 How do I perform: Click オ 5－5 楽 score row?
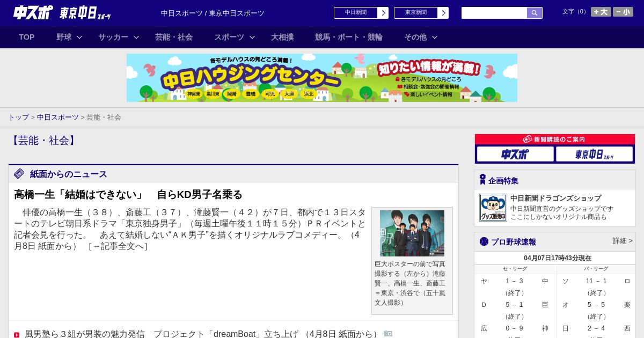tap(596, 305)
